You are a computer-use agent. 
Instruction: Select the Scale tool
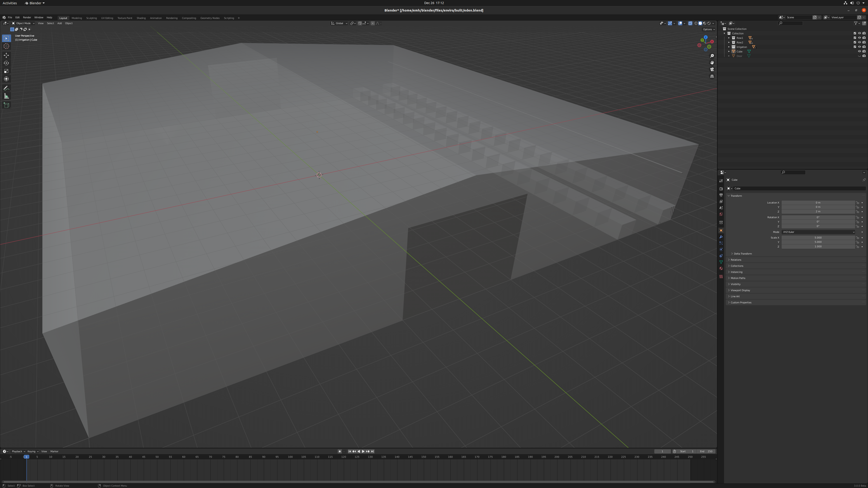pos(6,71)
